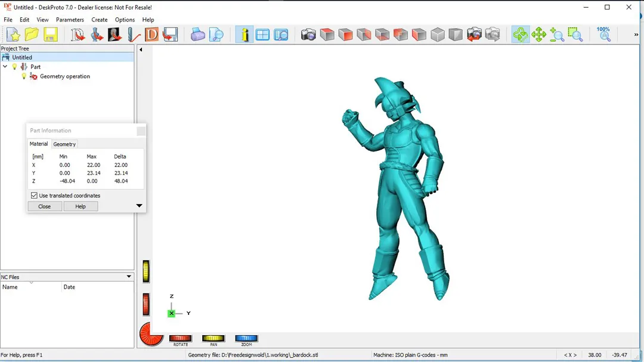Viewport: 644px width, 362px height.
Task: Click the Z Min value -48.04
Action: [x=67, y=181]
